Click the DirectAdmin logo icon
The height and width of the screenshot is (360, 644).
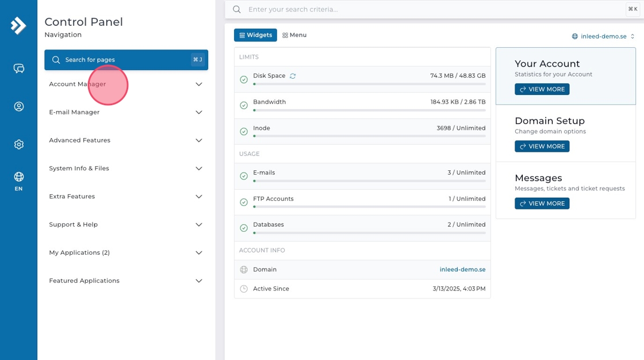click(18, 25)
